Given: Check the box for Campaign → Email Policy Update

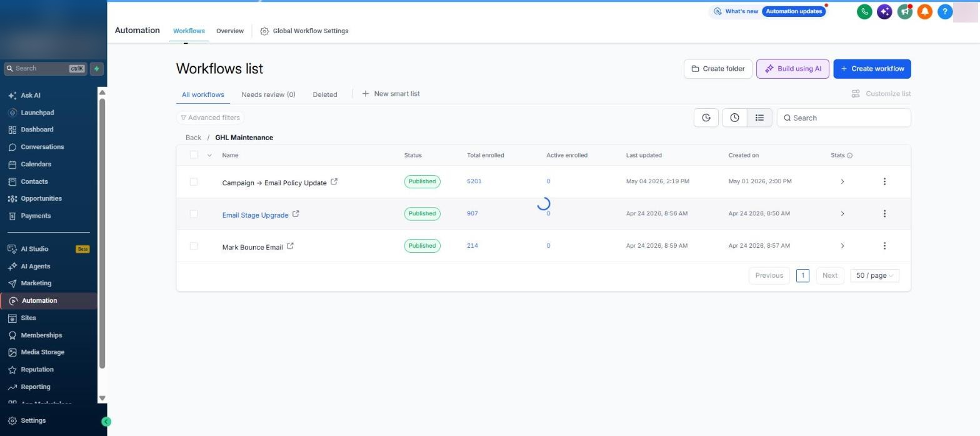Looking at the screenshot, I should click(x=194, y=181).
